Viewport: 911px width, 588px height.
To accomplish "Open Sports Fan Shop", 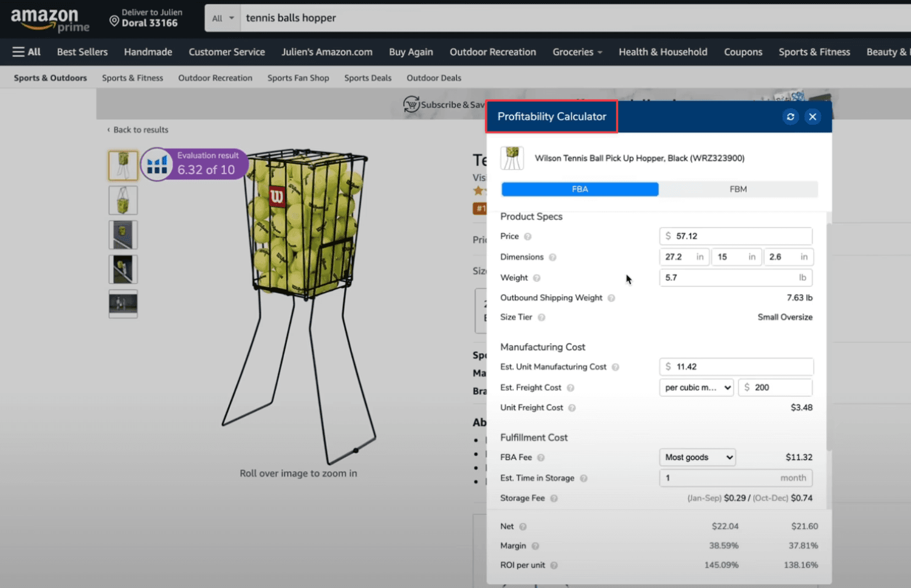I will click(298, 78).
